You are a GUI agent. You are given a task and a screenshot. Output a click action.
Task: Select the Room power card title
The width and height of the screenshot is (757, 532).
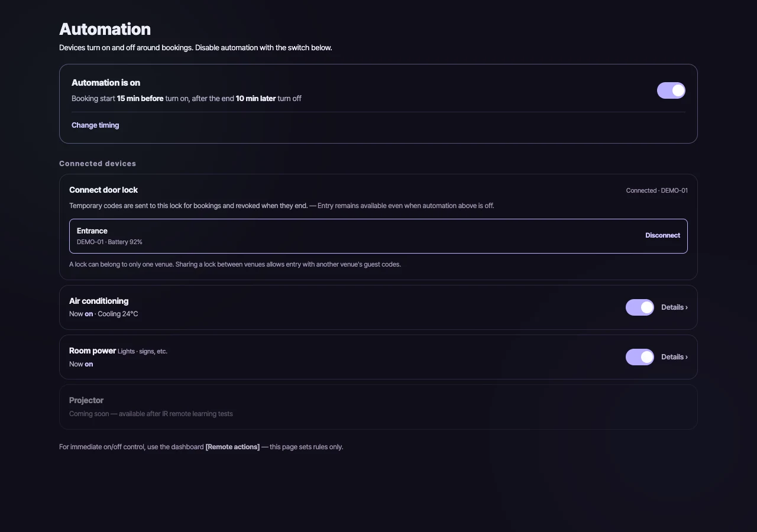tap(92, 351)
